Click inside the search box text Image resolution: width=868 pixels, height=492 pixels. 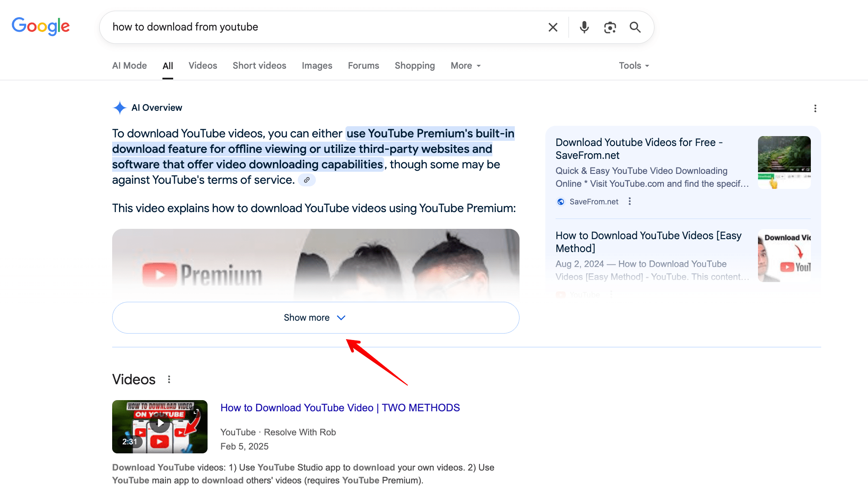[x=185, y=27]
